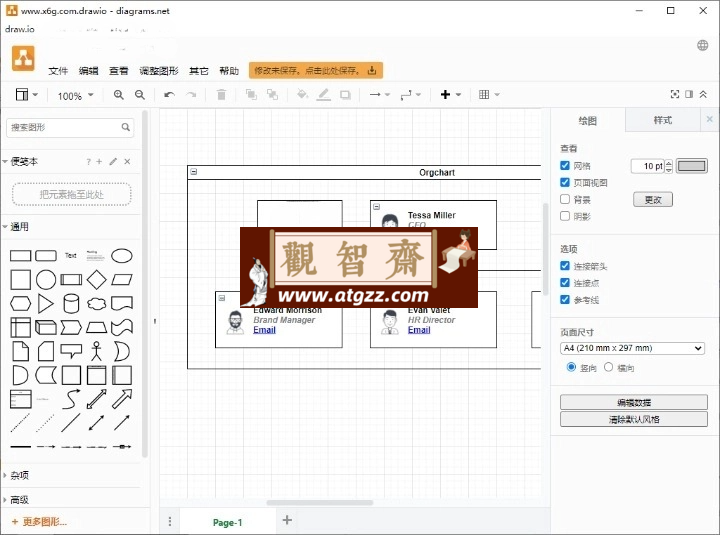This screenshot has width=720, height=535.
Task: Click the delete trash icon
Action: (221, 95)
